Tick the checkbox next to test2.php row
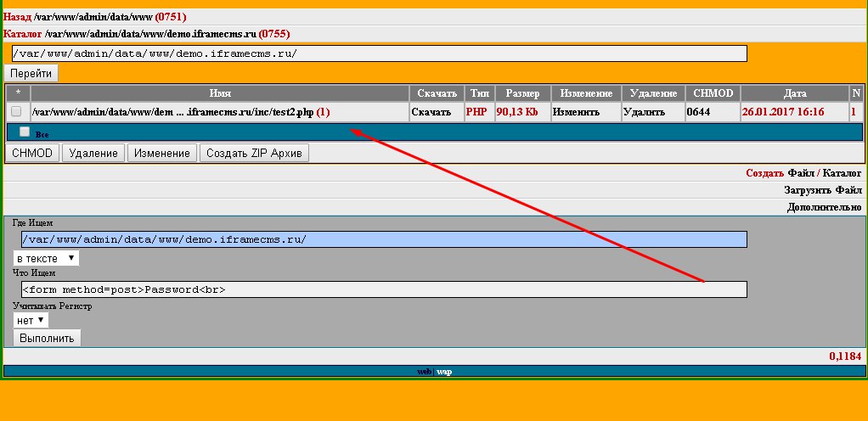868x421 pixels. [x=16, y=111]
